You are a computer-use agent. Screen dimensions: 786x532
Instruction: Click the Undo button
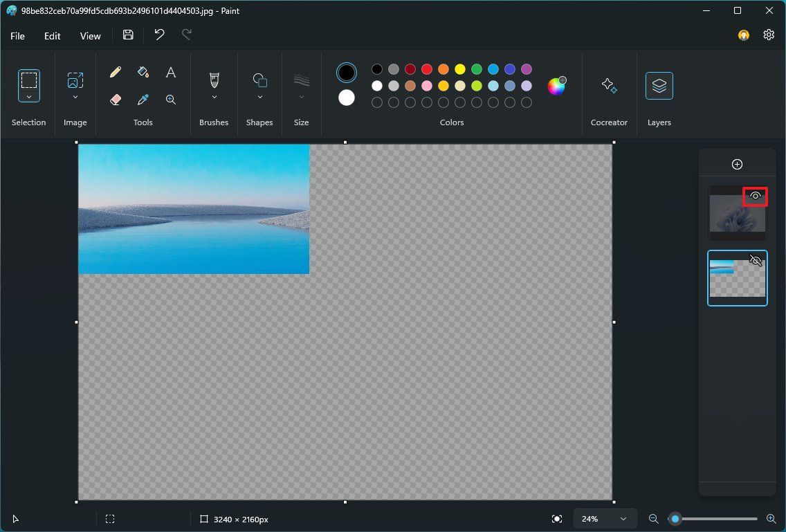click(x=158, y=35)
